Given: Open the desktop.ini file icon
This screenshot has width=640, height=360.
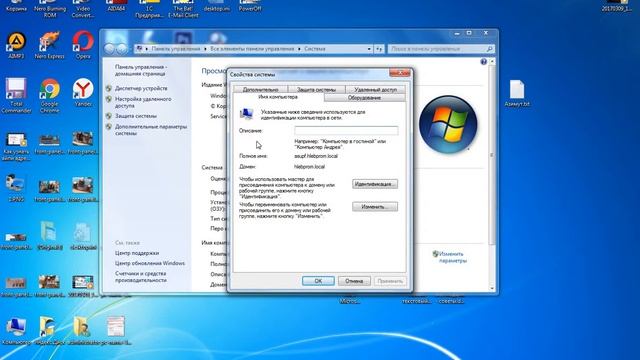Looking at the screenshot, I should 216,5.
